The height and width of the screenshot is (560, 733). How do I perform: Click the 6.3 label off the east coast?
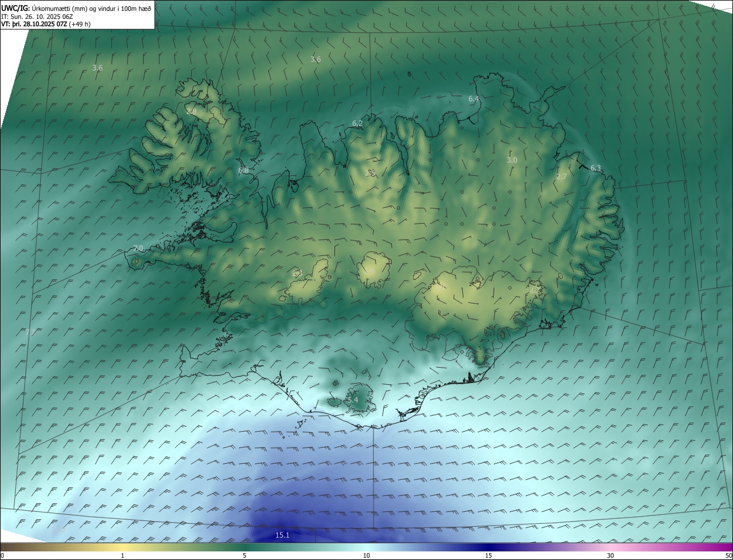[x=596, y=168]
